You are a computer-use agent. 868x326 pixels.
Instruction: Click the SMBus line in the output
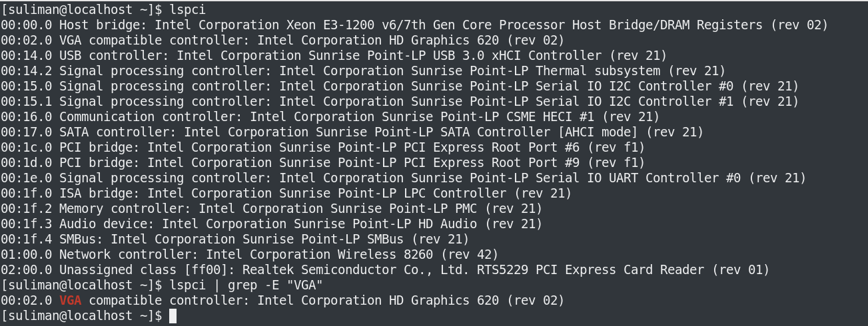coord(234,239)
